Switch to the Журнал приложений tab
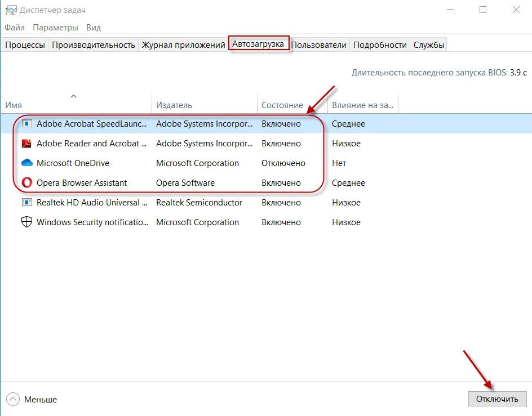The image size is (532, 416). (183, 45)
